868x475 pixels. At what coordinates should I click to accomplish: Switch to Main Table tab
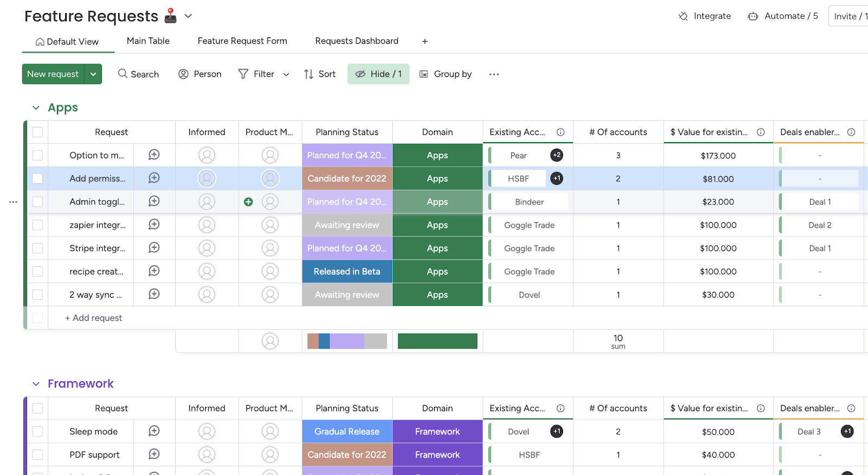tap(148, 41)
